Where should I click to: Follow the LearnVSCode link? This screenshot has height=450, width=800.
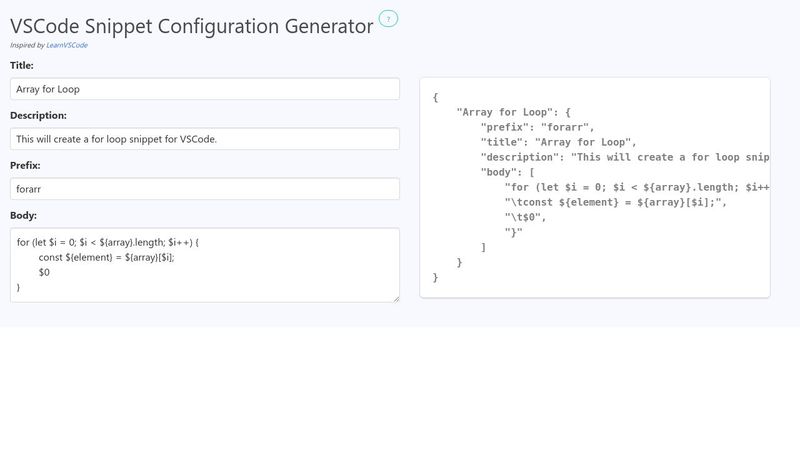tap(67, 45)
